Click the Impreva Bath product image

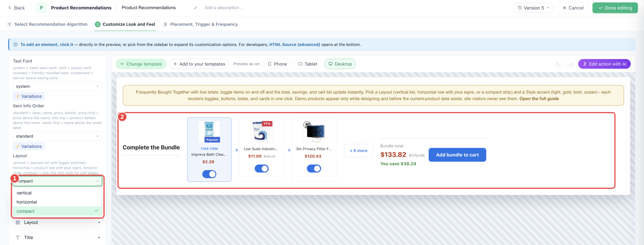209,132
